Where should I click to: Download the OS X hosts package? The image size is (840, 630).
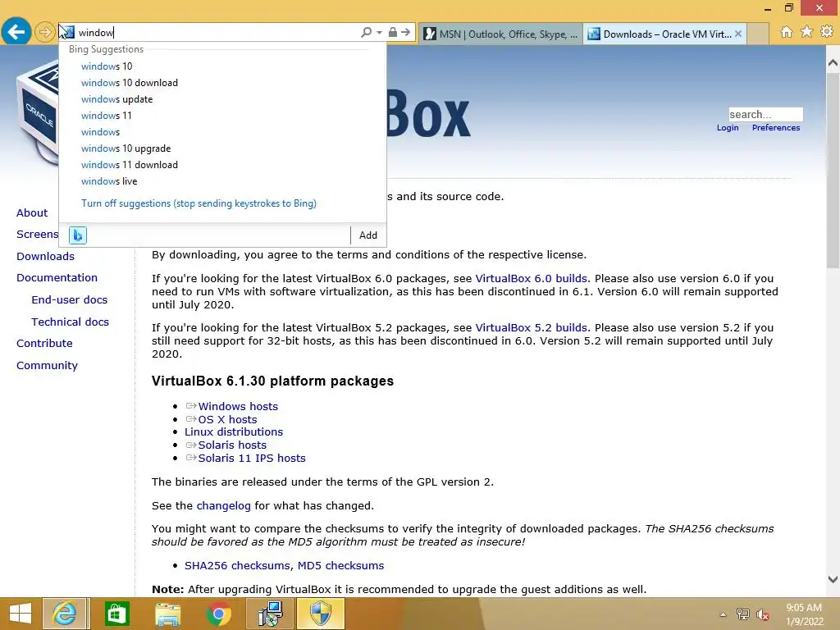(x=227, y=419)
